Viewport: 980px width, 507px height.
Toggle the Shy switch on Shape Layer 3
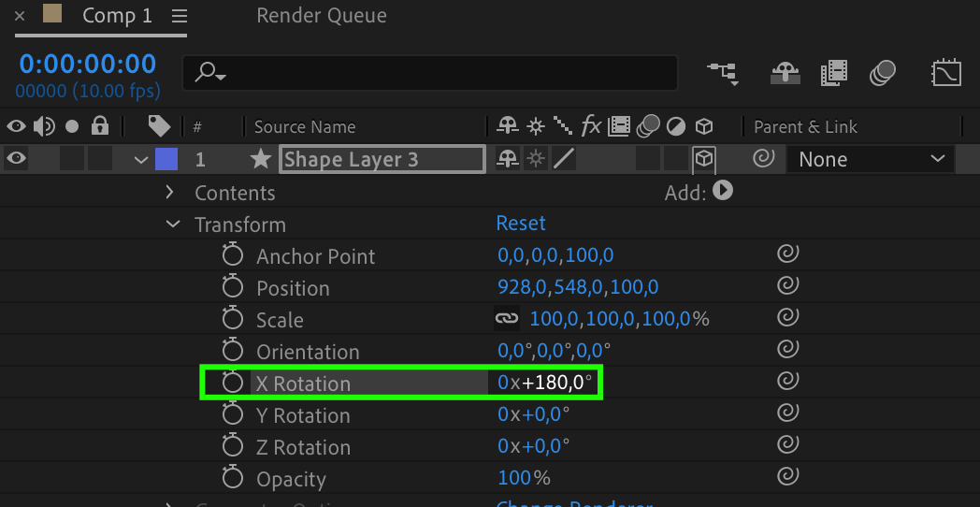click(x=508, y=160)
